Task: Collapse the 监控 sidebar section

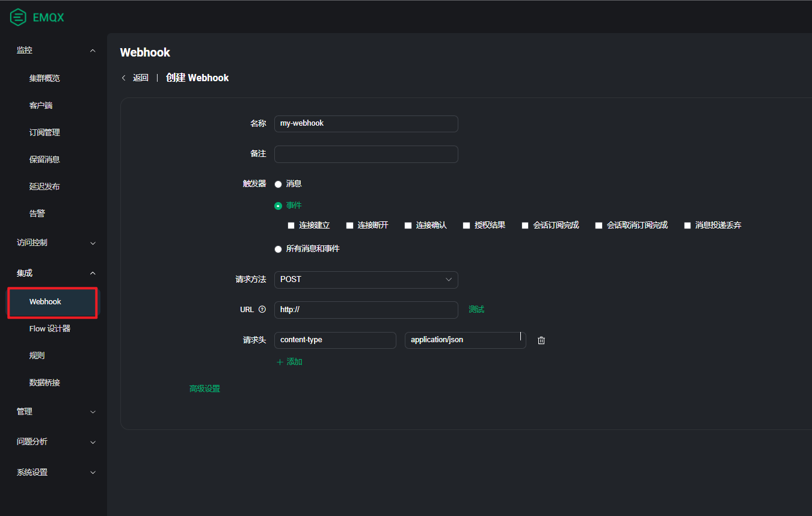Action: click(93, 51)
